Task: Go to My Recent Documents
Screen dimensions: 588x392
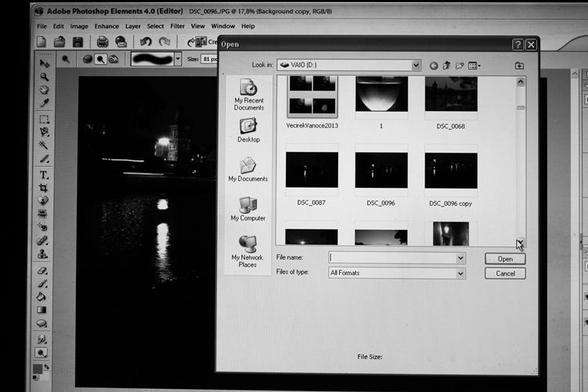Action: (x=249, y=95)
